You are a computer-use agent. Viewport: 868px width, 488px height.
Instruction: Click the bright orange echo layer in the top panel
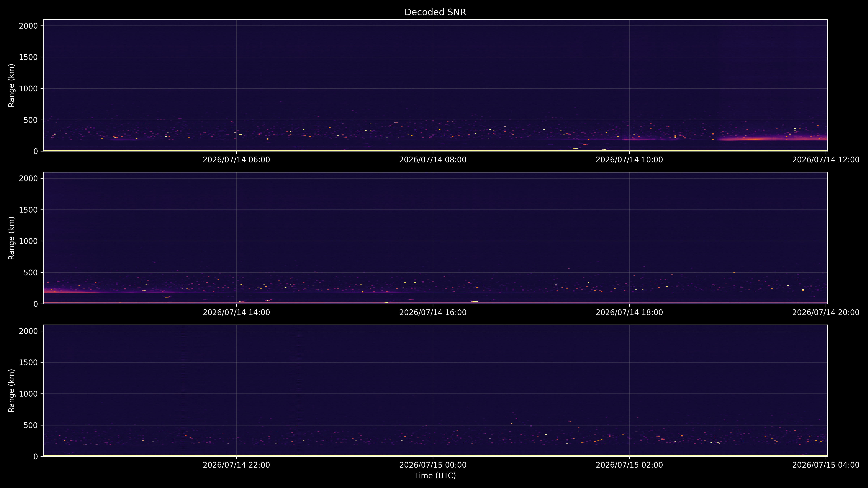pyautogui.click(x=772, y=138)
